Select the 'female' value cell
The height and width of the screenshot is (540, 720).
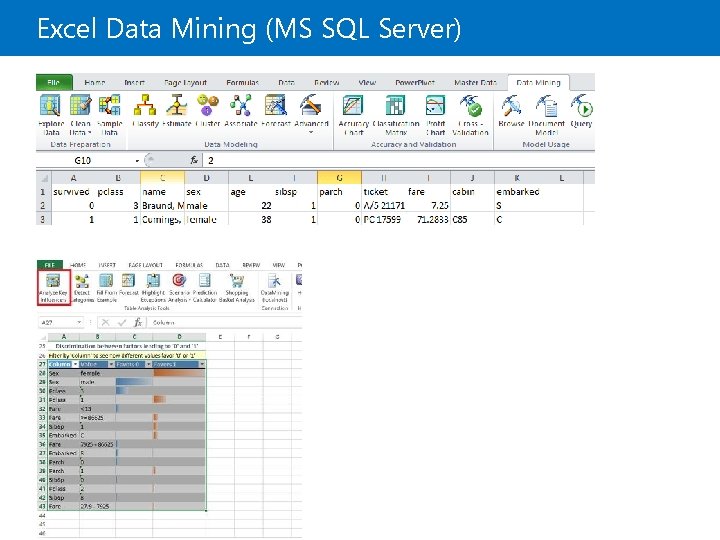coord(97,373)
